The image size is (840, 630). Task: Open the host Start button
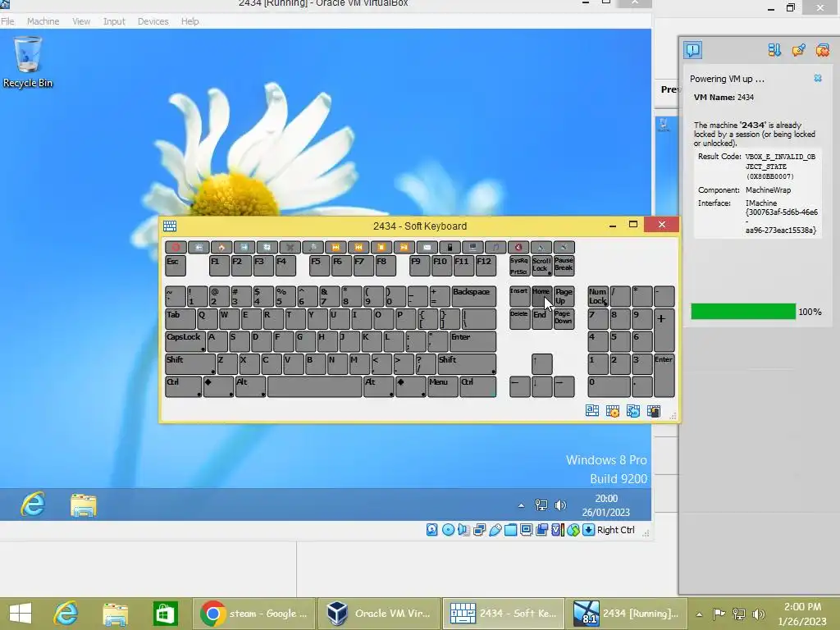coord(21,614)
